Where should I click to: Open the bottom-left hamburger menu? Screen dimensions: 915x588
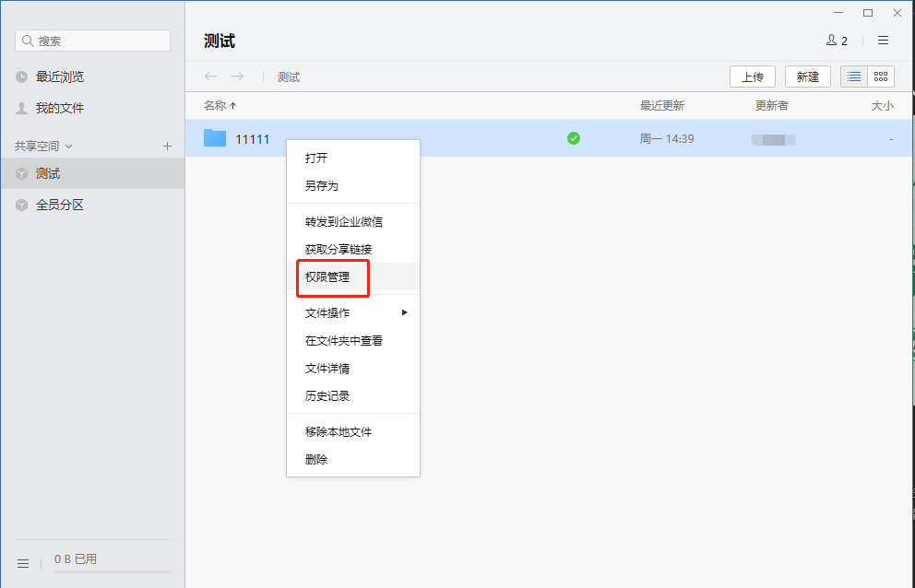(x=23, y=563)
